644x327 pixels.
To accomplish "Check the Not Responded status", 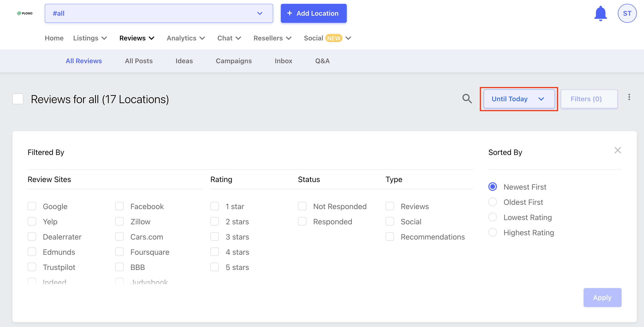I will pos(302,207).
